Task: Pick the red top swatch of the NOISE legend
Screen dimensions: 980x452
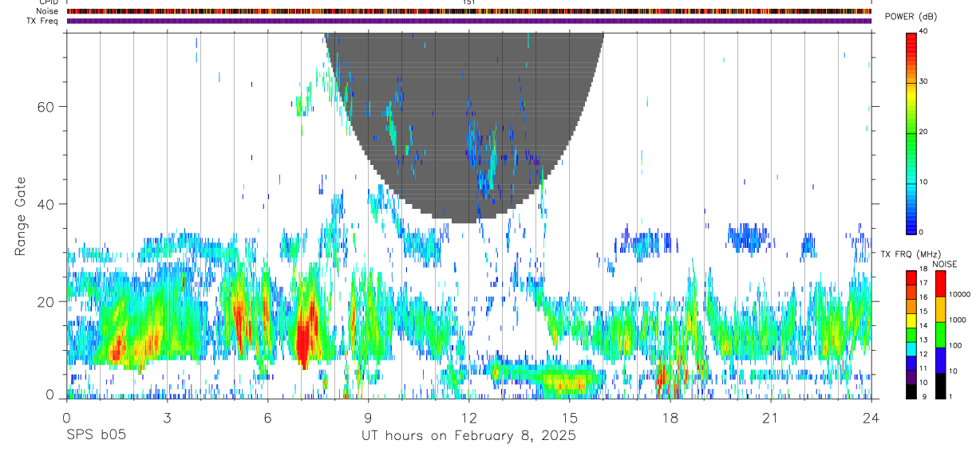Action: [x=940, y=284]
